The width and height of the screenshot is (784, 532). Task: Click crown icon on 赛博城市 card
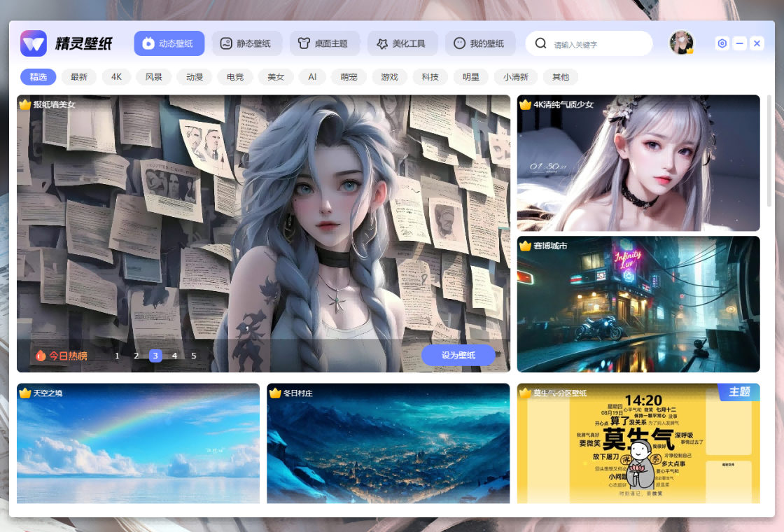tap(525, 246)
